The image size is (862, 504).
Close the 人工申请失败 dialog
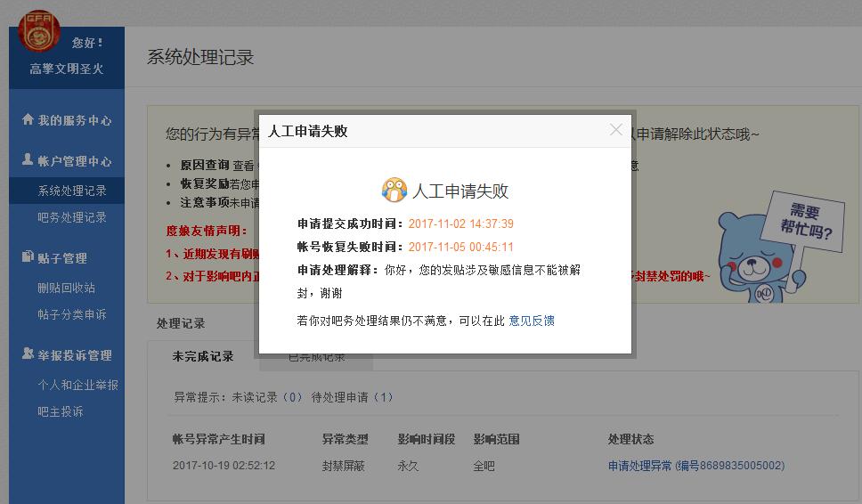[x=615, y=130]
